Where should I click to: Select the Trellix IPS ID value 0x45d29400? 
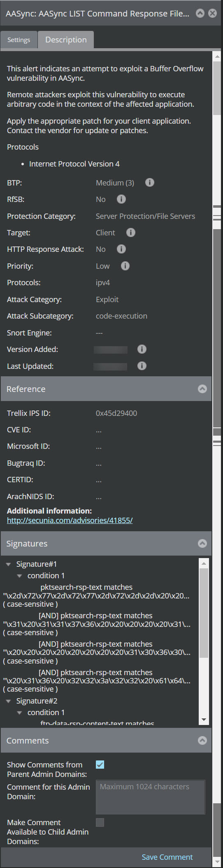pos(116,413)
